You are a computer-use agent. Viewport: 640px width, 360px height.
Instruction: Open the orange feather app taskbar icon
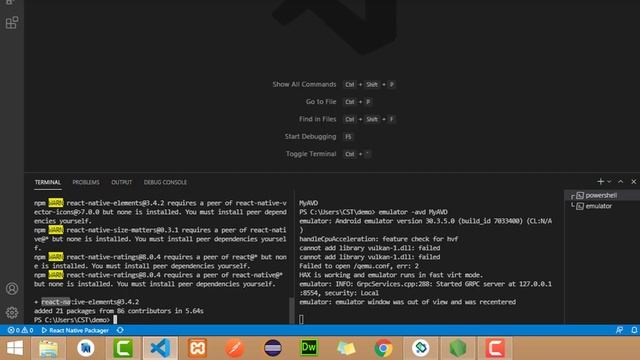(235, 348)
